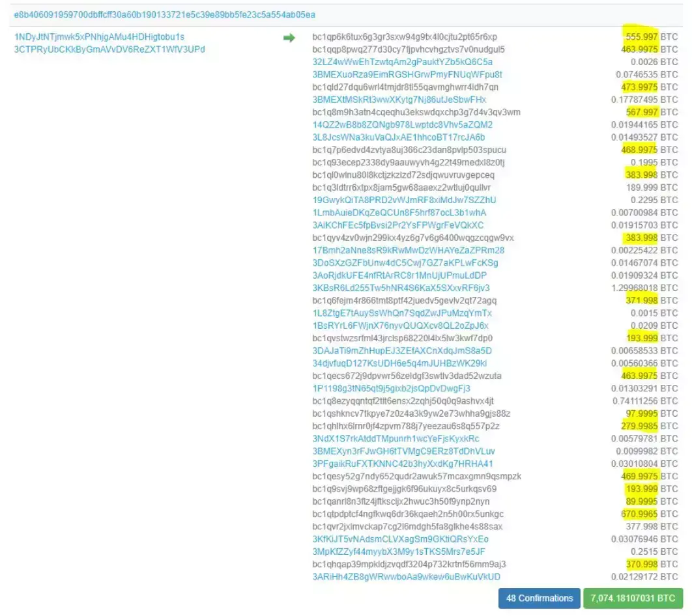Open output address 3BMEXtMSkRt3wwXKytg7Nj86utJeSbwFHx
This screenshot has height=616, width=692.
click(399, 99)
